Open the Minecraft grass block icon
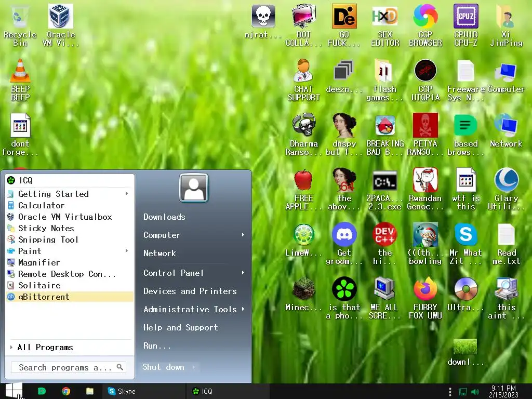532x399 pixels. point(303,289)
